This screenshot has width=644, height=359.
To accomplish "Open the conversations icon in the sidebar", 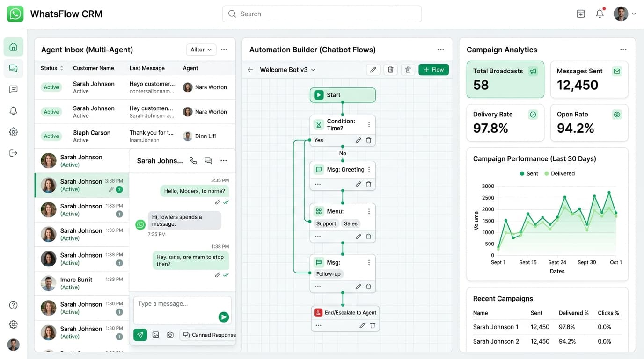I will (13, 69).
